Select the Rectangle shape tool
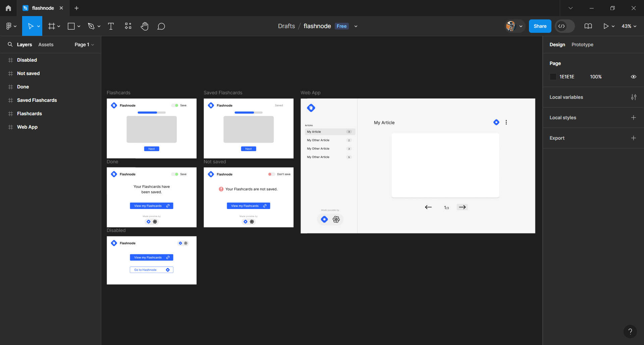This screenshot has height=345, width=644. click(71, 26)
